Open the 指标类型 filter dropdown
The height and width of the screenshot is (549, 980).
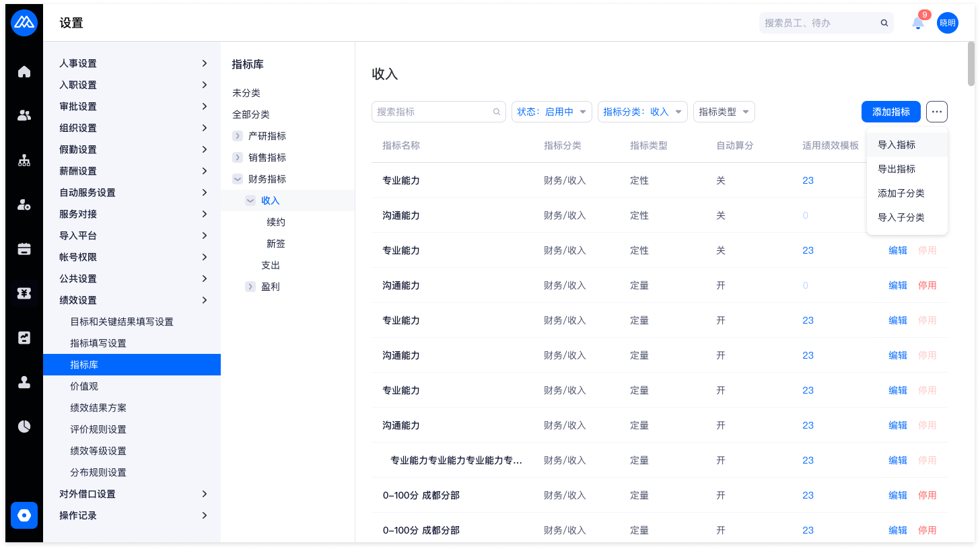point(724,112)
